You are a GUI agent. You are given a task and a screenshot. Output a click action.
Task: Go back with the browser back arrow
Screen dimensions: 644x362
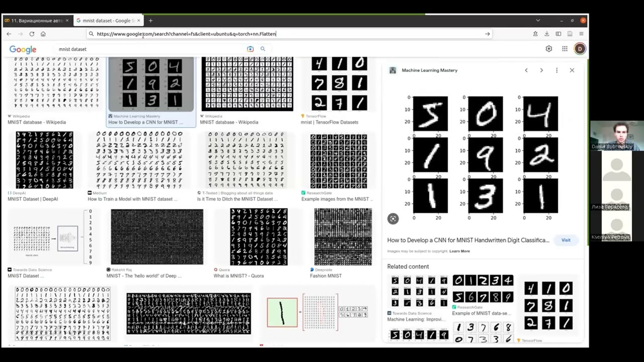pyautogui.click(x=9, y=34)
